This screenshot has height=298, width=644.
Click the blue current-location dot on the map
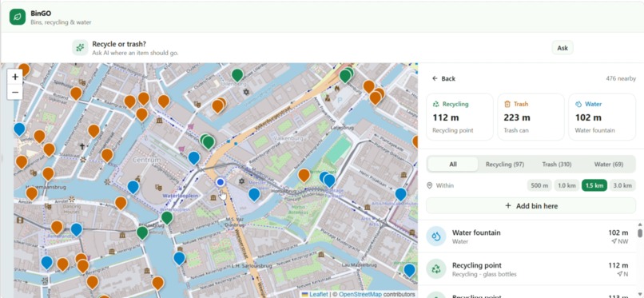click(221, 182)
